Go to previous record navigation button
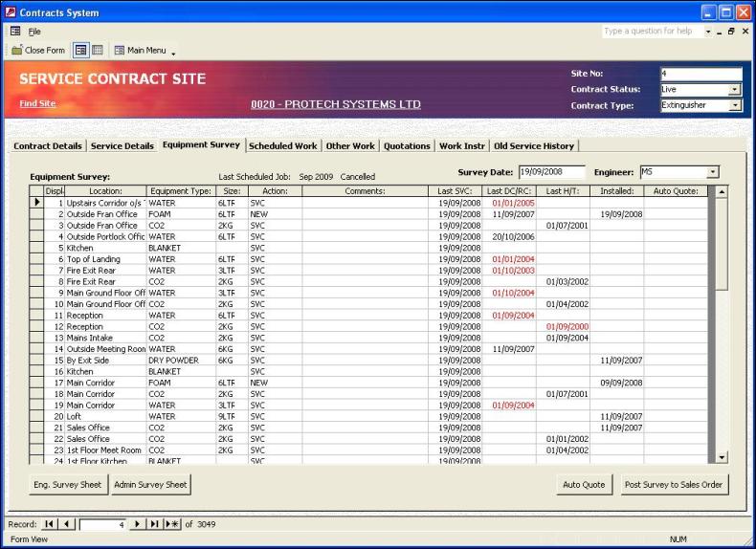 (x=66, y=524)
